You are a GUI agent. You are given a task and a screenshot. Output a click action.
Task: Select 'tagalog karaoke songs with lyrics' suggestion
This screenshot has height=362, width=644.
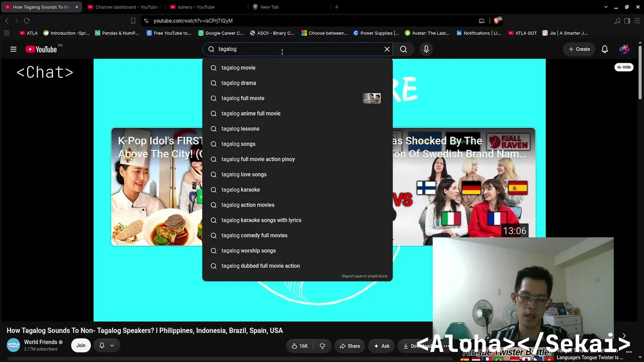click(x=297, y=220)
